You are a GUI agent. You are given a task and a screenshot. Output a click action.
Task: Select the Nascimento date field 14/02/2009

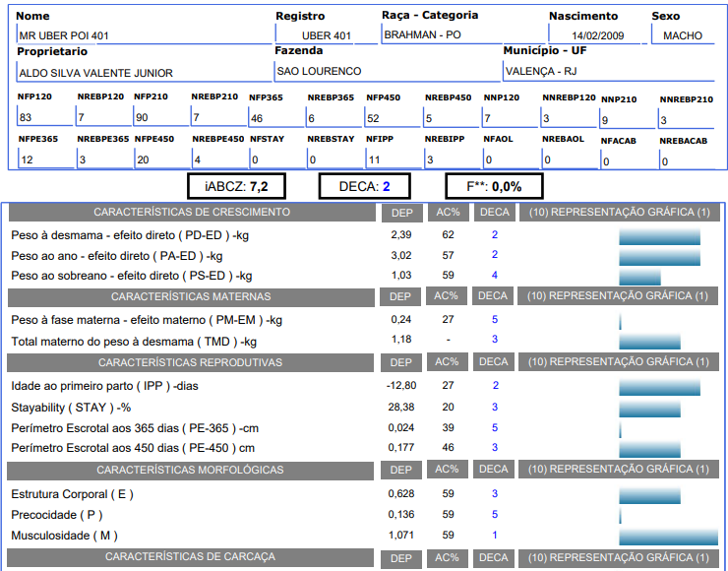click(x=597, y=35)
